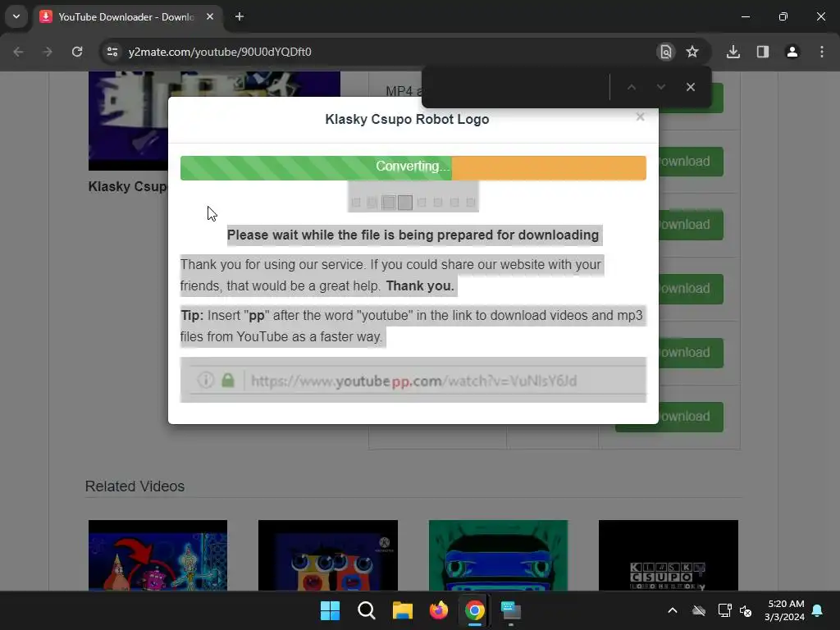Open the tab search dropdown arrow
Image resolution: width=840 pixels, height=630 pixels.
click(16, 16)
